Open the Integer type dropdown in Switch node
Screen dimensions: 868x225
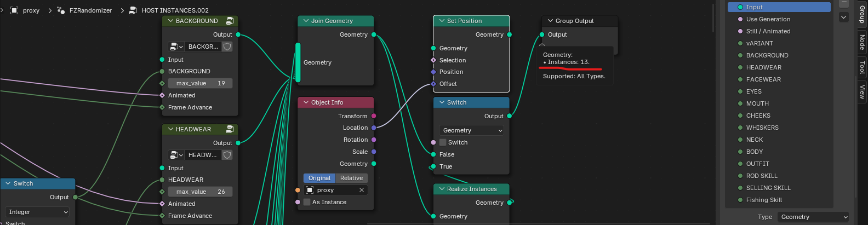(x=37, y=212)
